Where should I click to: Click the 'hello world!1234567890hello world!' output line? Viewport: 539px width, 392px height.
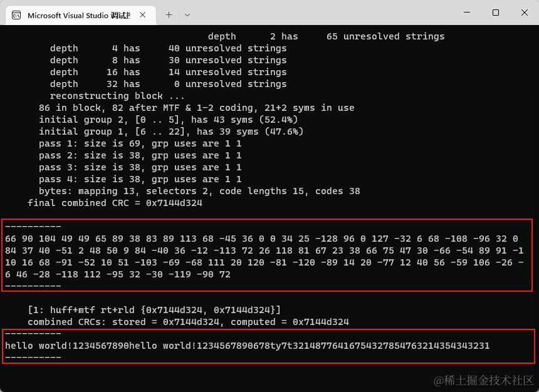tap(247, 346)
